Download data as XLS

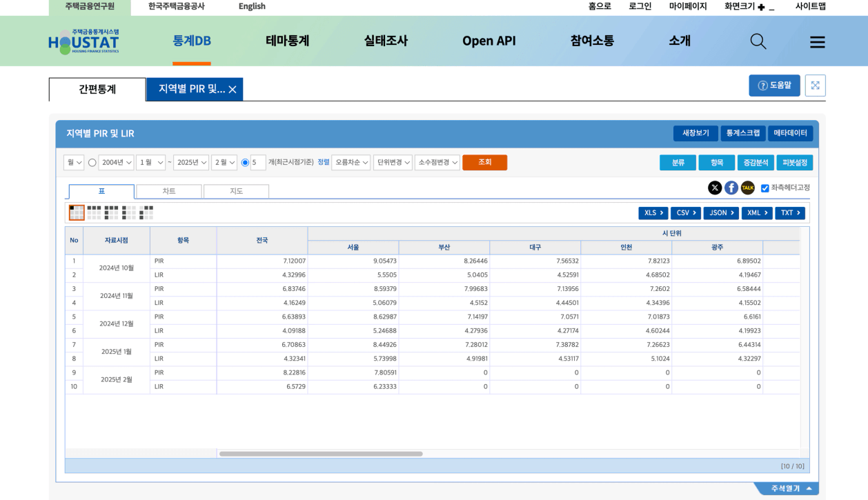tap(653, 213)
